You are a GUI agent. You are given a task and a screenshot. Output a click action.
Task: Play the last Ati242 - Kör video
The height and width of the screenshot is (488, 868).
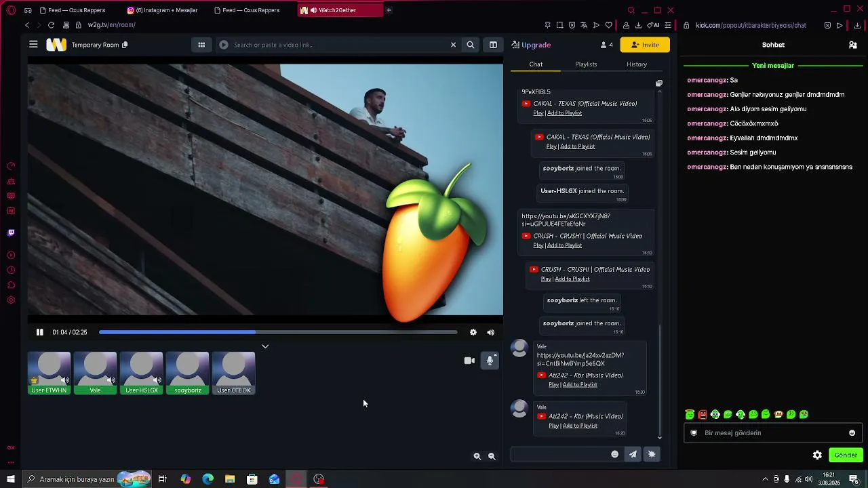pos(553,426)
